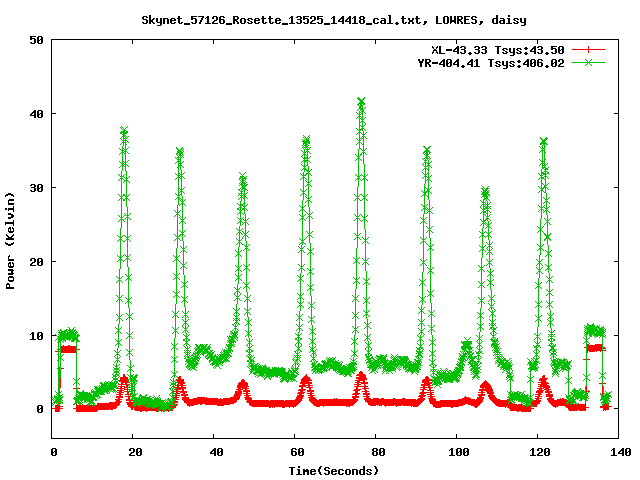Click the Time(Seconds) x-axis label
The image size is (640, 480).
334,471
